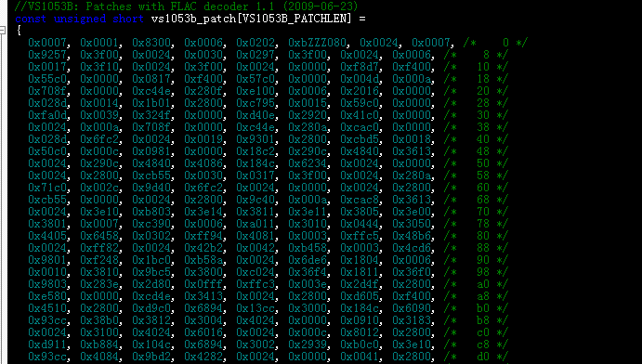Image resolution: width=642 pixels, height=364 pixels.
Task: Click the value 0xe580
Action: [47, 296]
